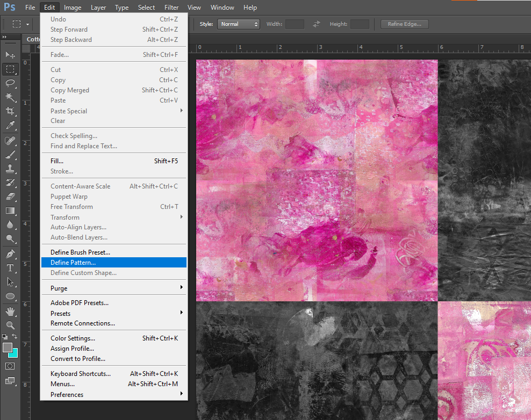Select the History Brush tool

(x=10, y=183)
